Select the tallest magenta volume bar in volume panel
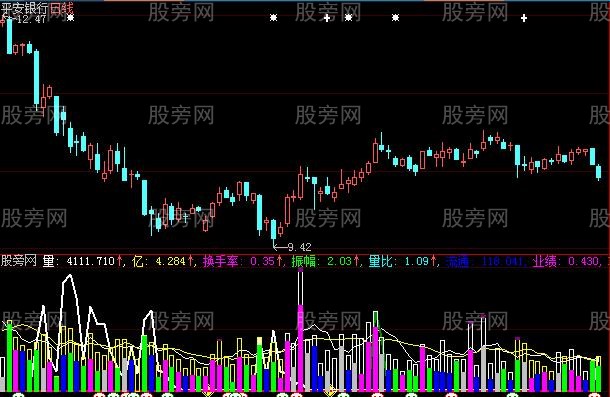 pos(300,348)
